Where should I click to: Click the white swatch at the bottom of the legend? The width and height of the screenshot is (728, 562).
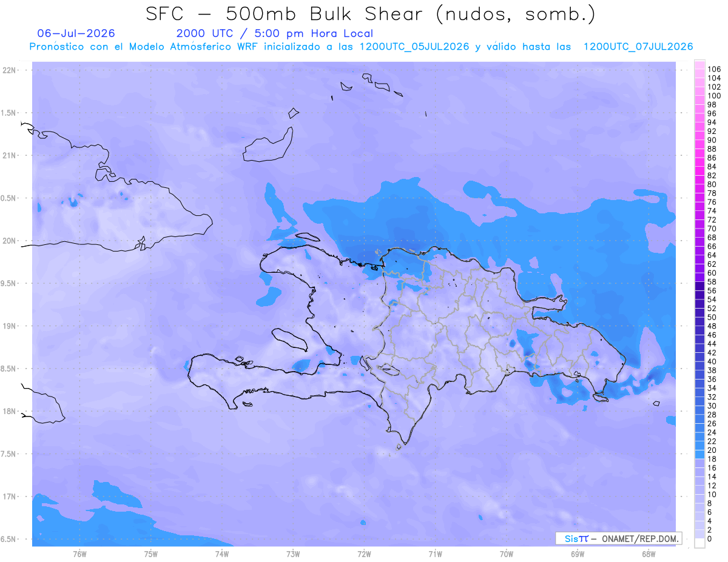point(699,543)
